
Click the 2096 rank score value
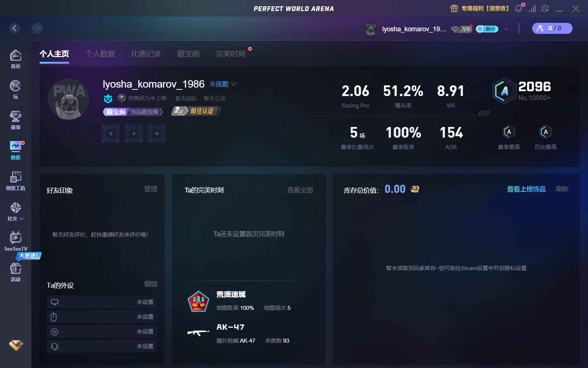click(x=534, y=87)
